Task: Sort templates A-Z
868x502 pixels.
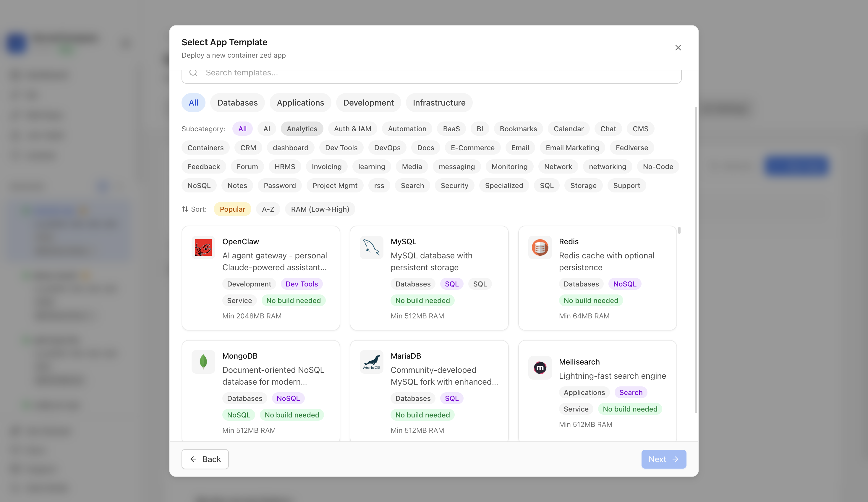Action: [268, 209]
